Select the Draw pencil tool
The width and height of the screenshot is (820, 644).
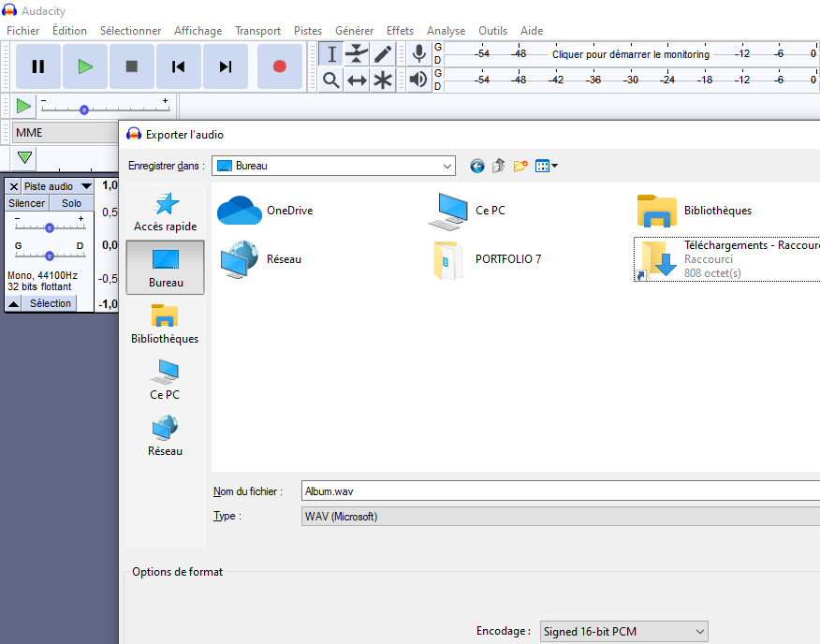[x=383, y=54]
